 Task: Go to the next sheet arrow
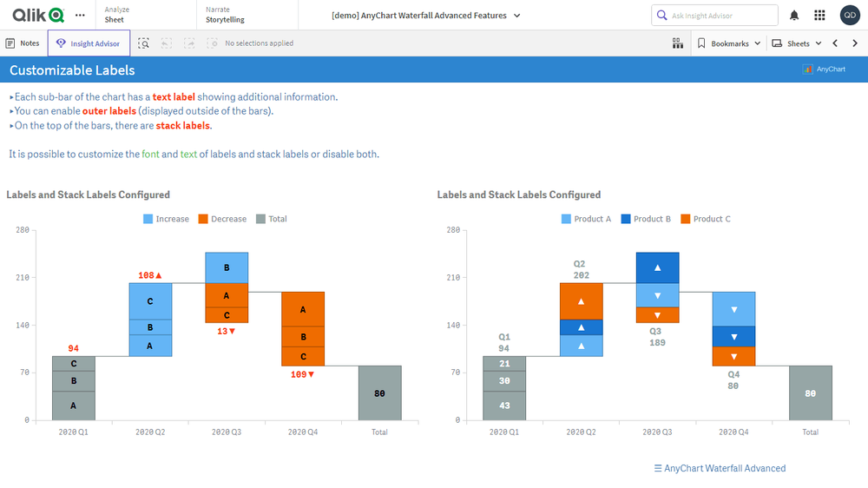[x=855, y=43]
